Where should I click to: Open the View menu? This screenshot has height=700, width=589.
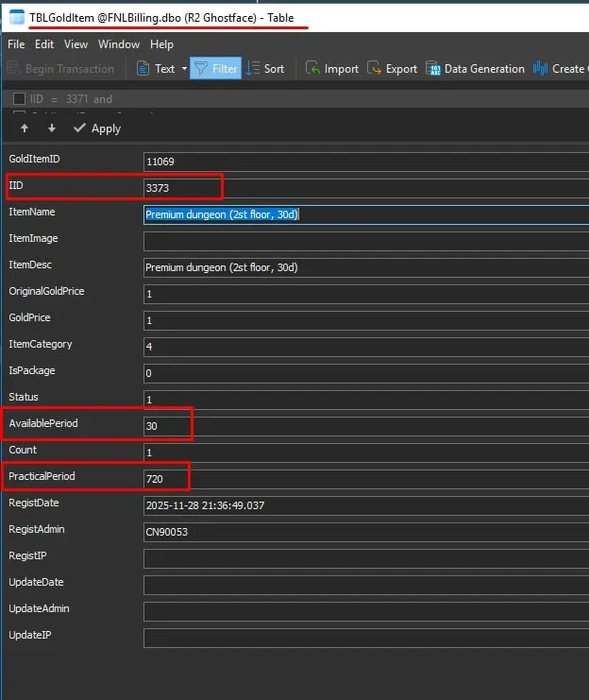76,44
